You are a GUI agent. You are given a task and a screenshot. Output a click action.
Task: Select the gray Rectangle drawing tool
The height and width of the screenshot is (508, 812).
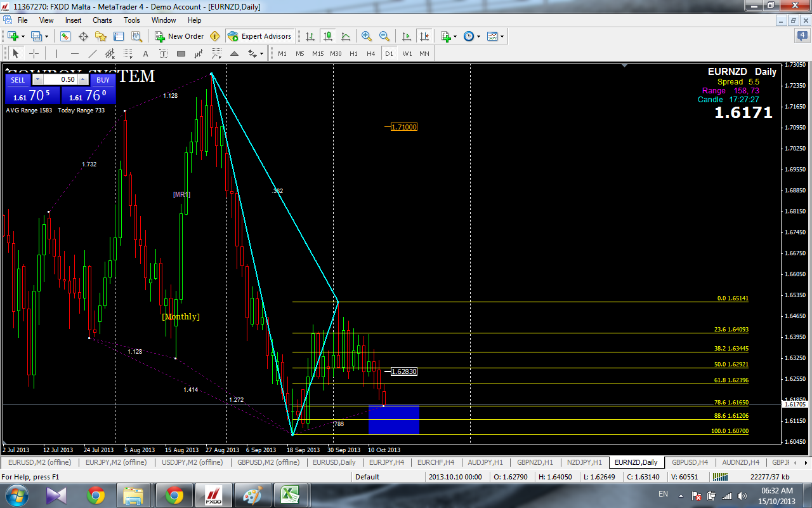pos(181,53)
